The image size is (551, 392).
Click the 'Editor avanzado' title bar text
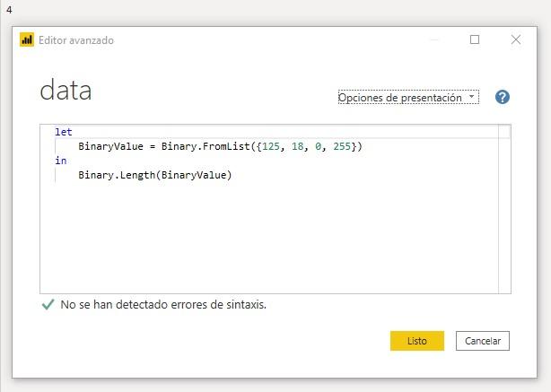click(x=76, y=40)
